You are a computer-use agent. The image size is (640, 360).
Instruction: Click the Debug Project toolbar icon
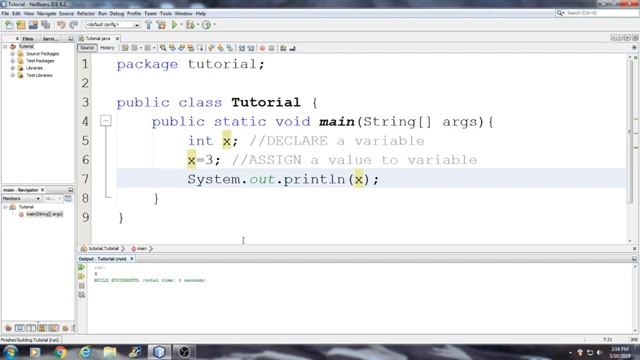coord(190,25)
